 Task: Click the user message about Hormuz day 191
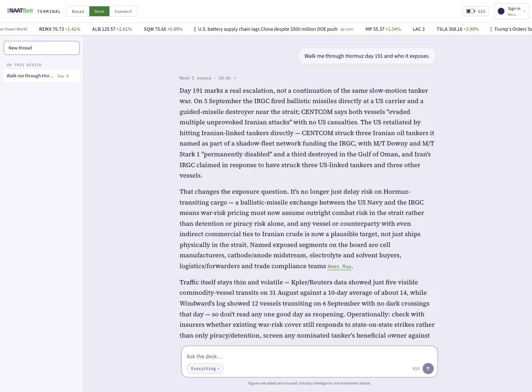367,56
